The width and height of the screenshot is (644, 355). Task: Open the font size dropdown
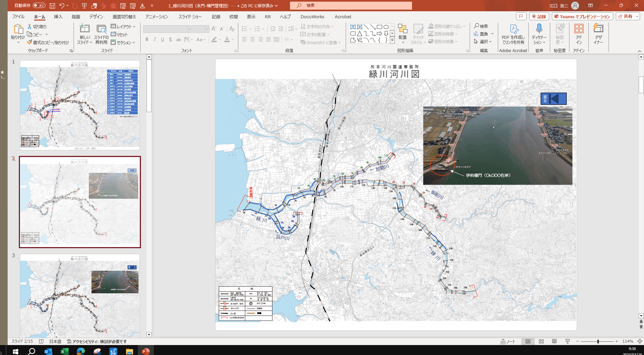207,29
